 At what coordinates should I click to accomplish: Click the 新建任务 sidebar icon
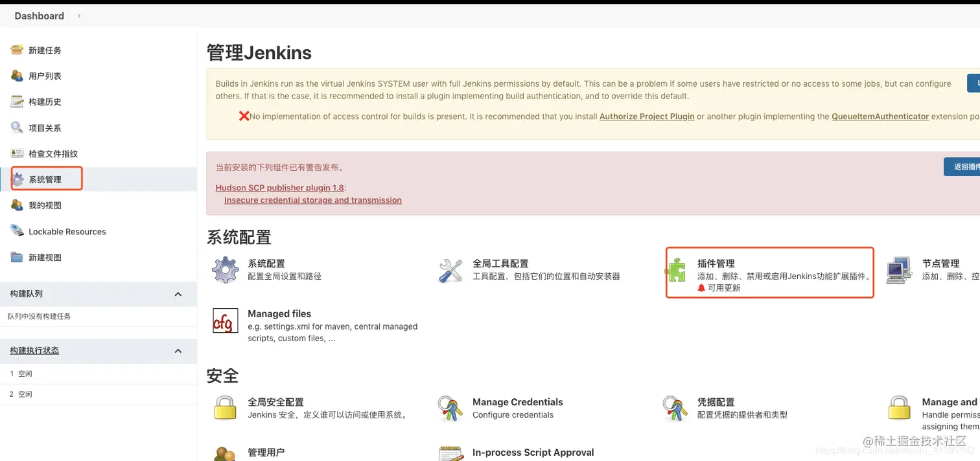click(x=17, y=50)
